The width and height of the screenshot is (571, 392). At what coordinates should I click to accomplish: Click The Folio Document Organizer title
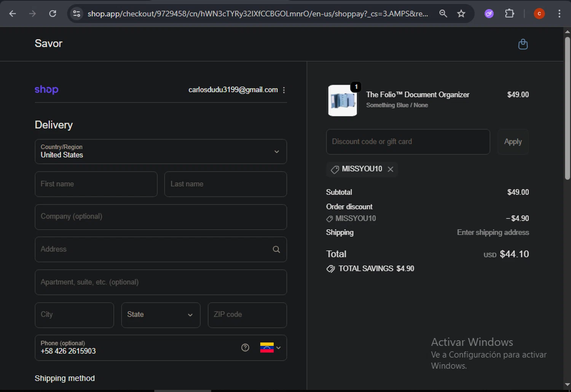tap(418, 95)
